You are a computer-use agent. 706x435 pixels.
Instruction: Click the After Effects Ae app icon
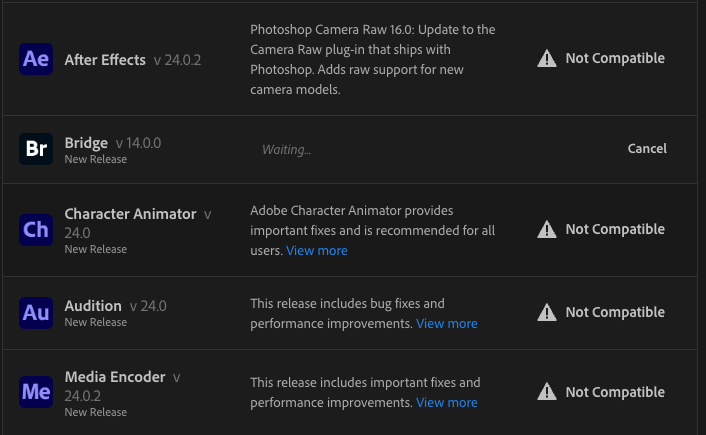(36, 59)
